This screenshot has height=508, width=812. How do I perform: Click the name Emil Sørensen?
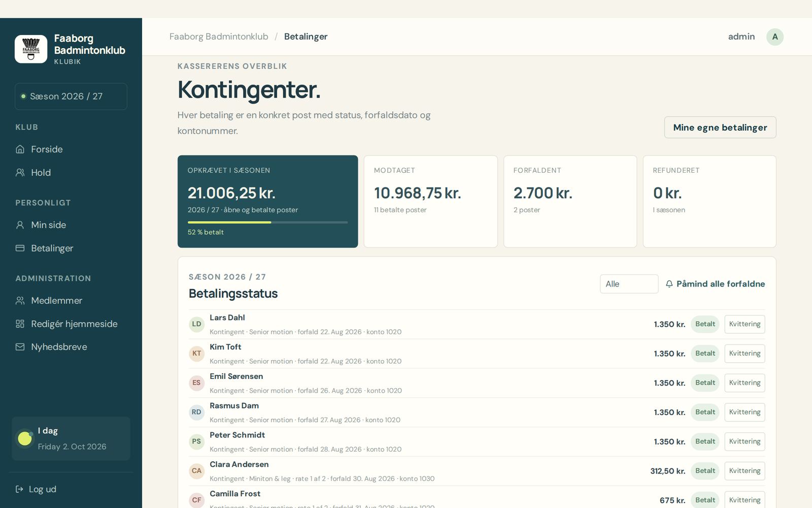[236, 376]
